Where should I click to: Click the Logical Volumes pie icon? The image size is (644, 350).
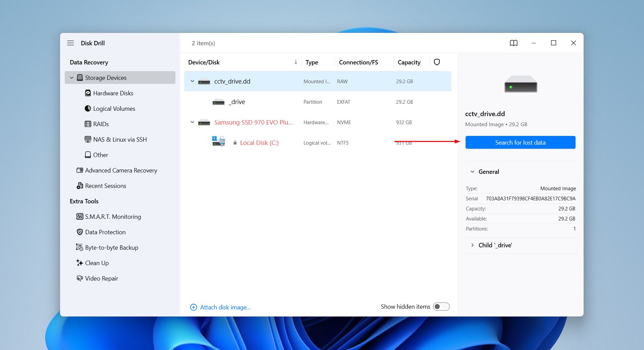click(x=88, y=108)
